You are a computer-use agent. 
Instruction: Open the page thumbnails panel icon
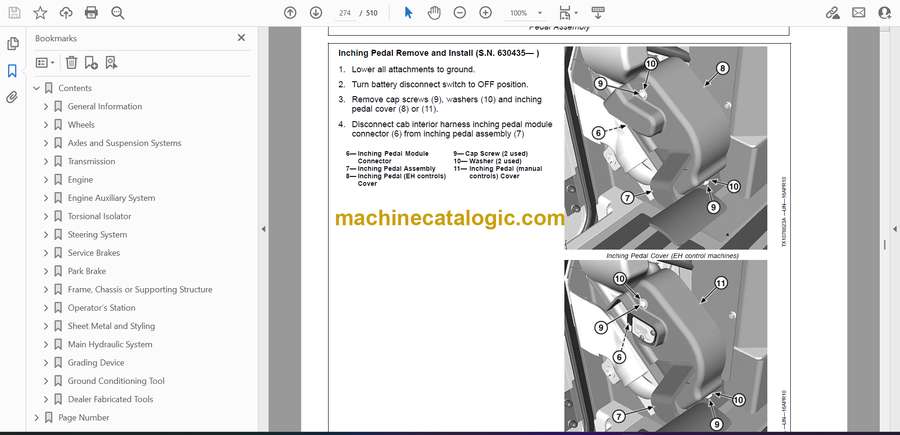[12, 44]
